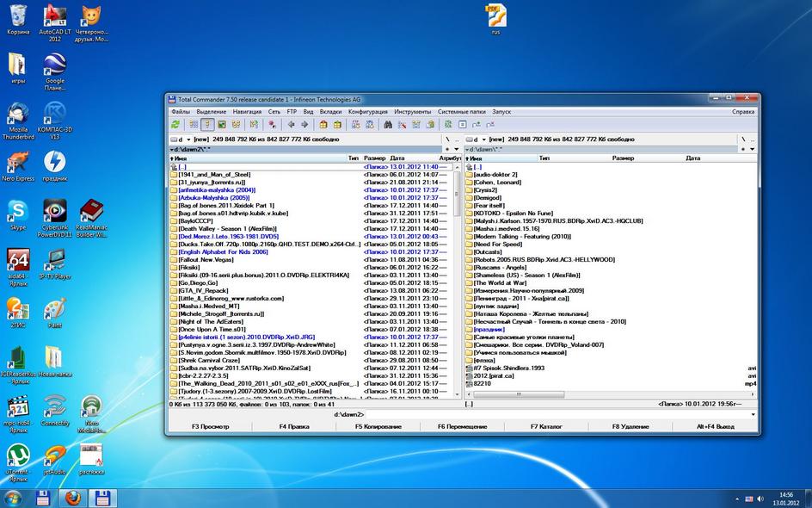This screenshot has height=508, width=812.
Task: Open the FTP connect toolbar icon
Action: click(355, 124)
